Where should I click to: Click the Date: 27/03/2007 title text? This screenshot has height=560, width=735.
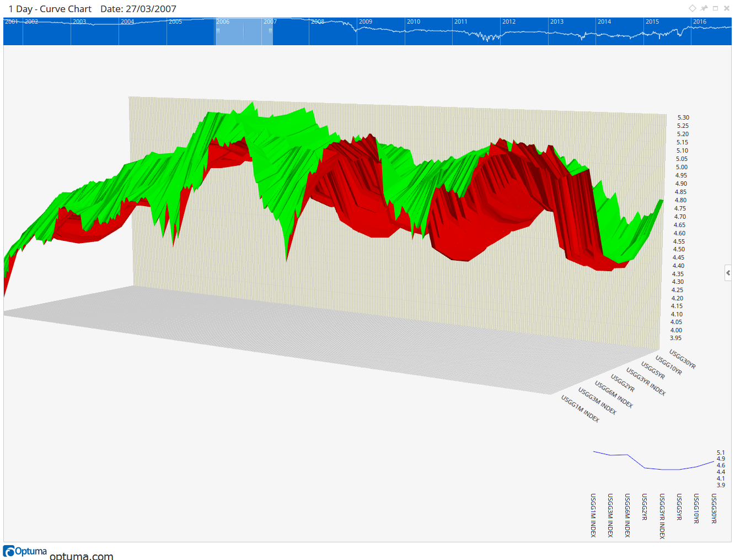[138, 9]
